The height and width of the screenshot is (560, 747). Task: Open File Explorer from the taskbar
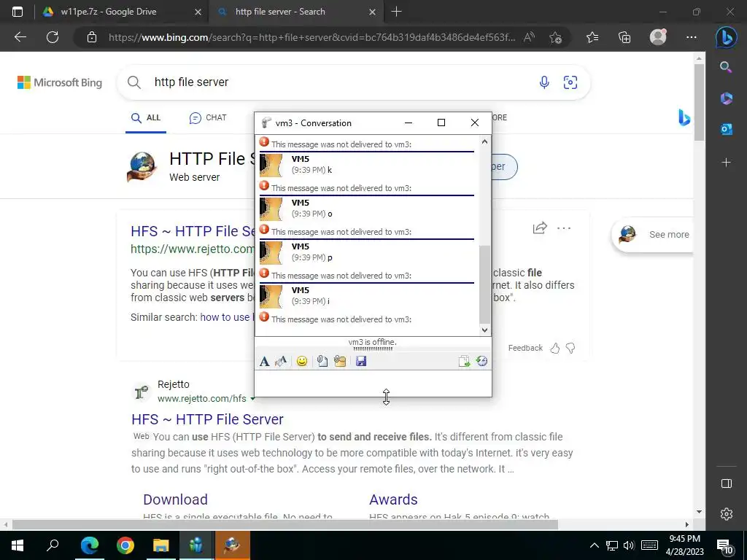click(x=160, y=545)
